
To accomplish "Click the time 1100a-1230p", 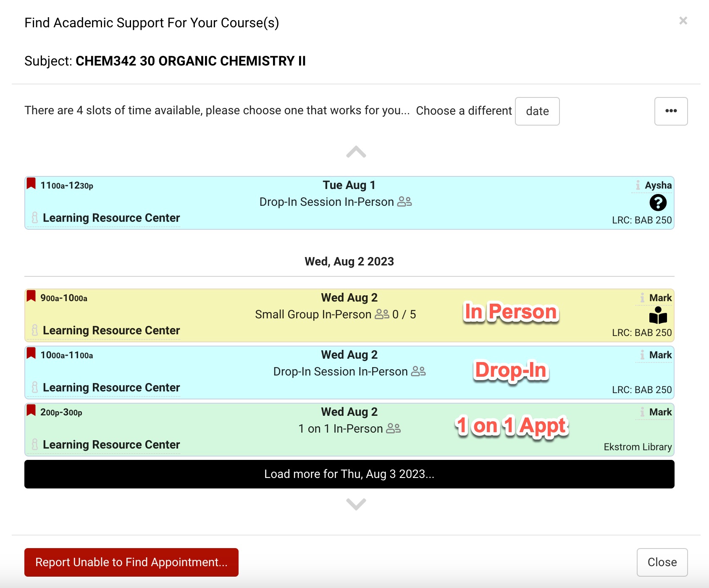I will point(67,186).
